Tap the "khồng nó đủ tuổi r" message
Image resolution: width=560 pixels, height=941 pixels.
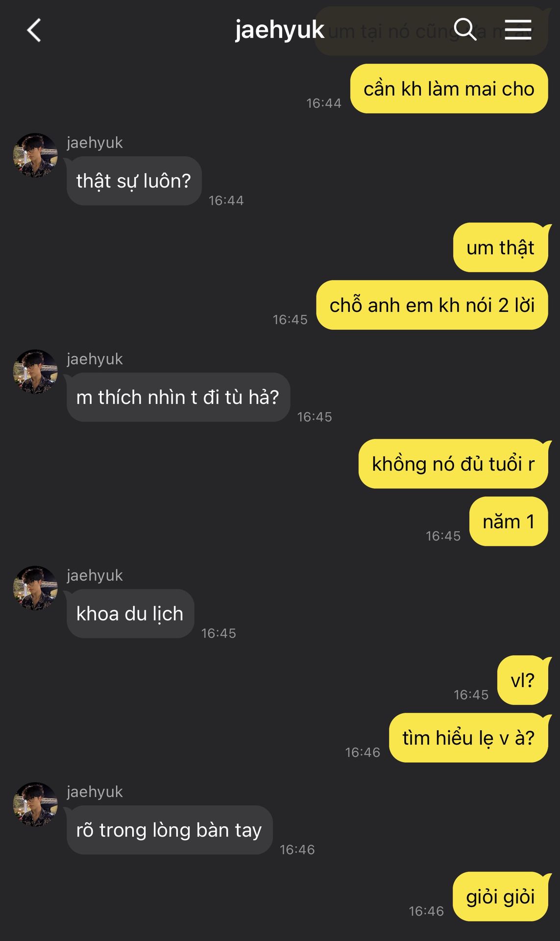pyautogui.click(x=453, y=464)
